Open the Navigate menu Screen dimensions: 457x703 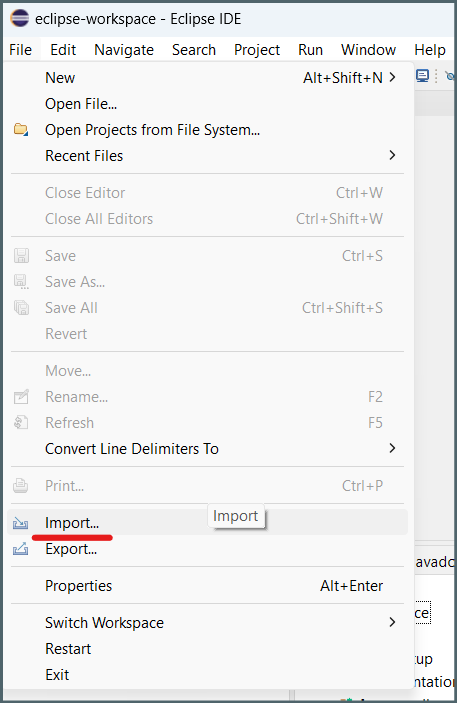click(x=124, y=50)
